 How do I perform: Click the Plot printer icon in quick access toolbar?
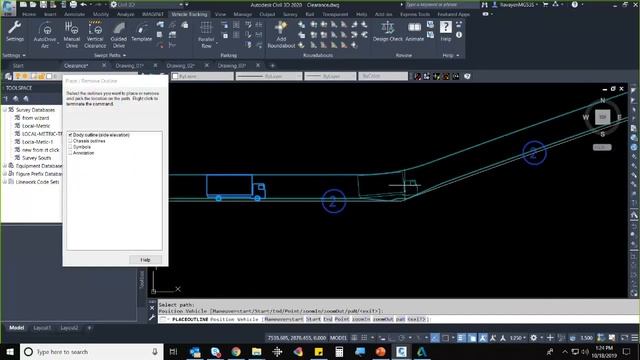pyautogui.click(x=73, y=4)
